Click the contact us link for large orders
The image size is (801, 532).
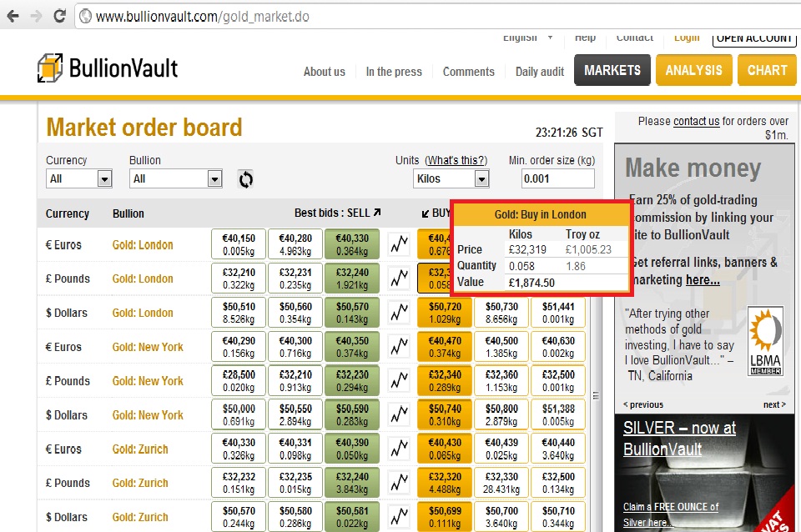click(x=696, y=122)
